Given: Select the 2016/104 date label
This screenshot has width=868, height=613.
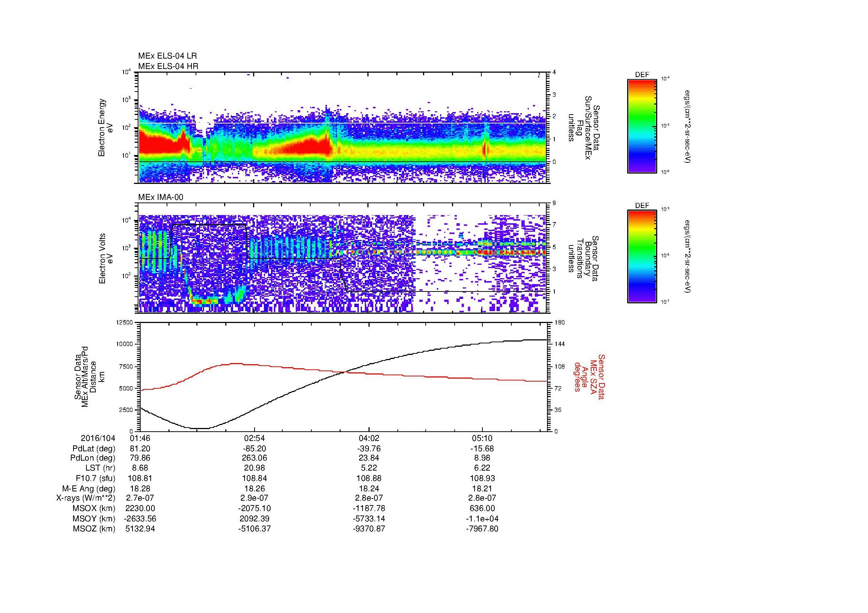Looking at the screenshot, I should tap(98, 438).
